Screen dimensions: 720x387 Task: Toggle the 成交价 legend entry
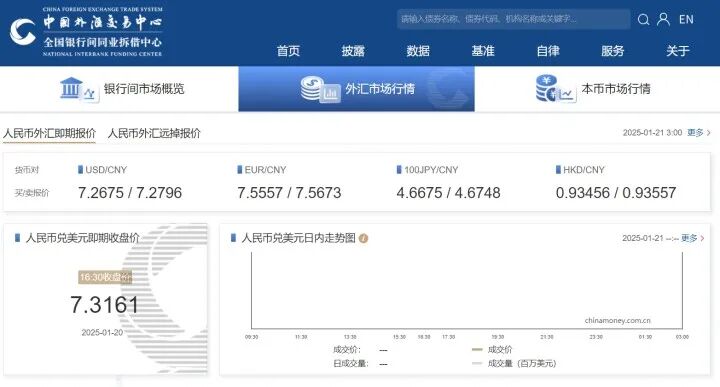[x=492, y=350]
